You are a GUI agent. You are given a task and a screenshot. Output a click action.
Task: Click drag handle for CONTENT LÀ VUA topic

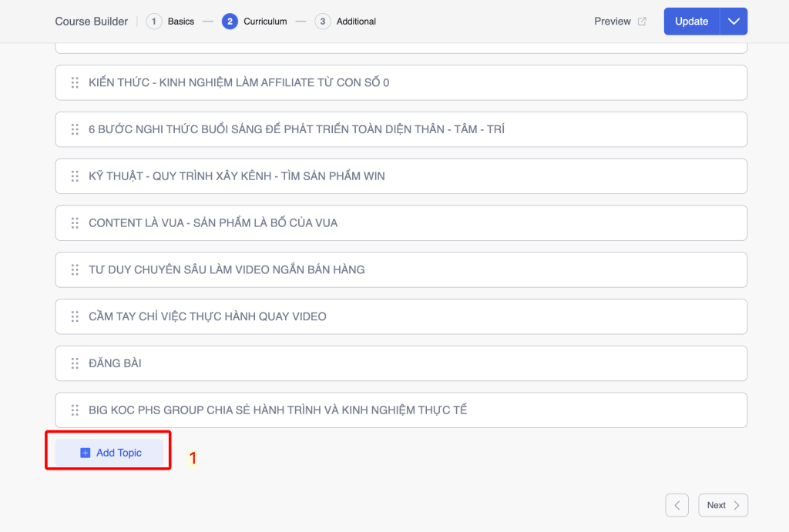point(75,223)
